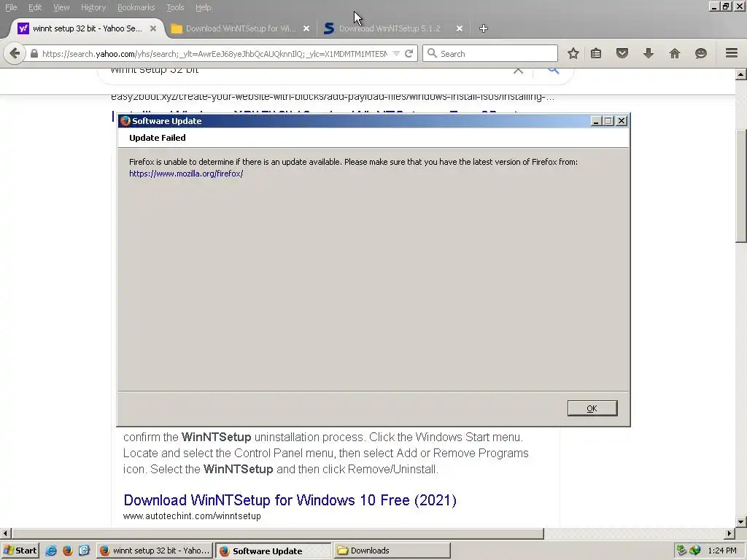Image resolution: width=747 pixels, height=560 pixels.
Task: Open the Tools menu
Action: click(x=175, y=7)
